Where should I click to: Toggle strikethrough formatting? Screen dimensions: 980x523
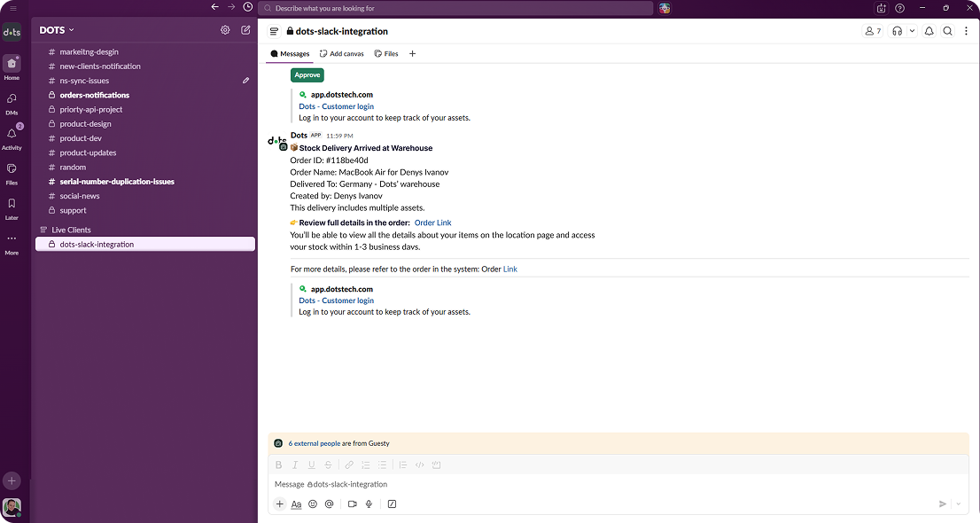click(x=328, y=464)
